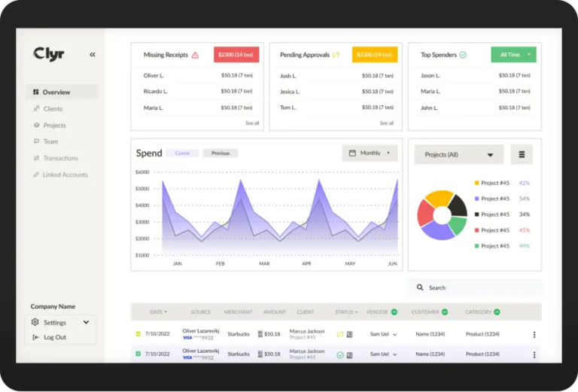The image size is (578, 392).
Task: Open the list view menu icon beside Projects
Action: (521, 154)
